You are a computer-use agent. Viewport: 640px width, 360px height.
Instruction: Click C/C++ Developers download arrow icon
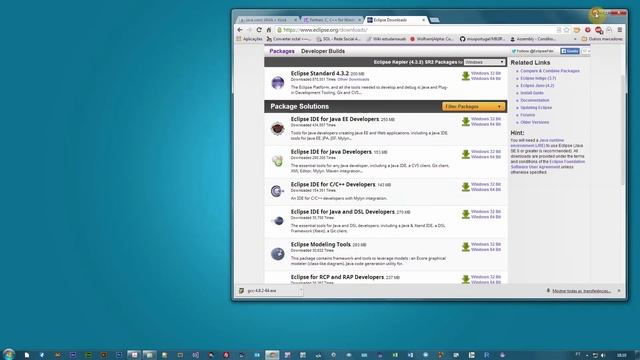pyautogui.click(x=465, y=187)
